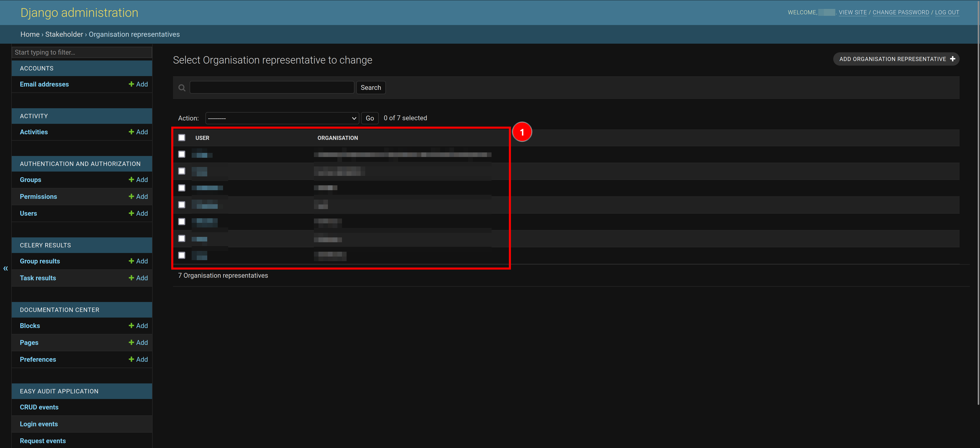Open Activities in sidebar

coord(34,132)
